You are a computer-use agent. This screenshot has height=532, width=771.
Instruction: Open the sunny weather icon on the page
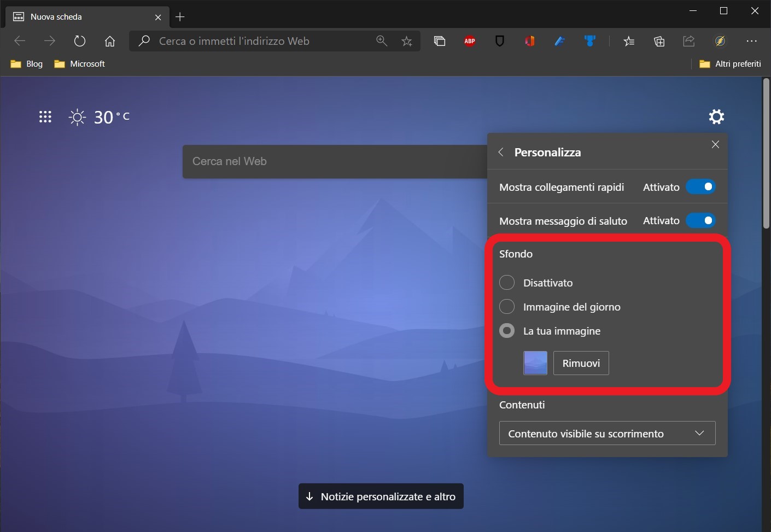pos(77,117)
